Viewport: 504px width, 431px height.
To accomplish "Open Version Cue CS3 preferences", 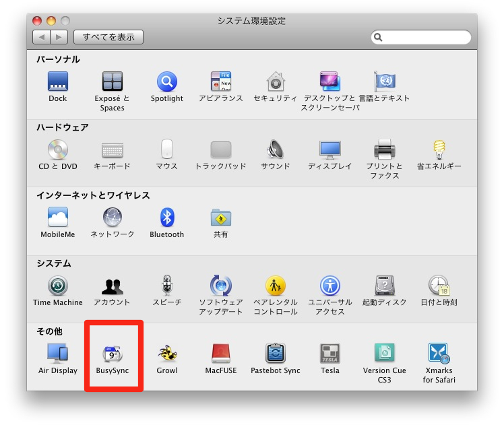I will [x=385, y=354].
